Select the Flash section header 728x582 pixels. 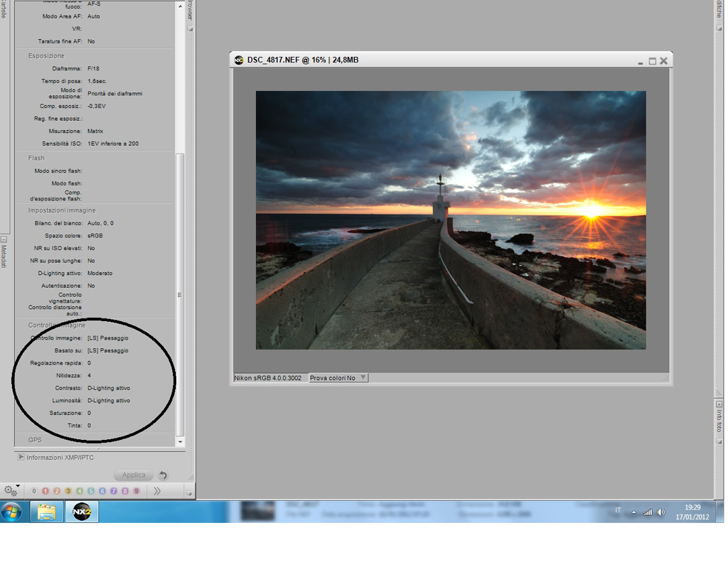[36, 158]
